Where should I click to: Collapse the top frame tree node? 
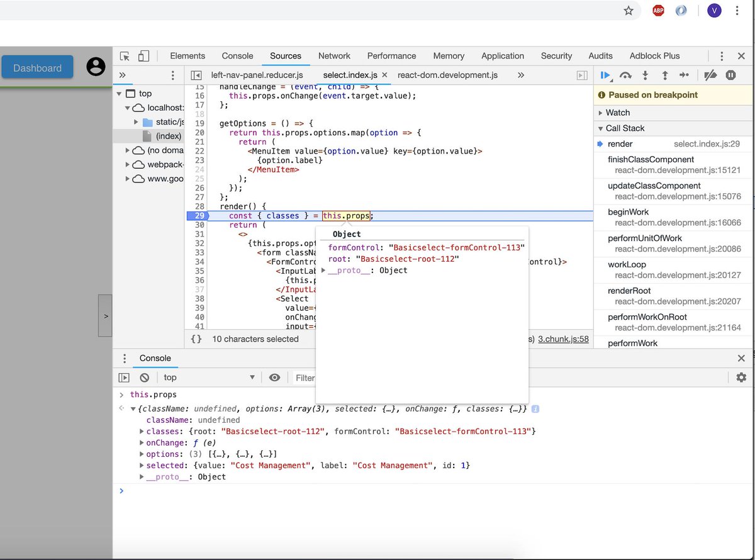pyautogui.click(x=119, y=94)
